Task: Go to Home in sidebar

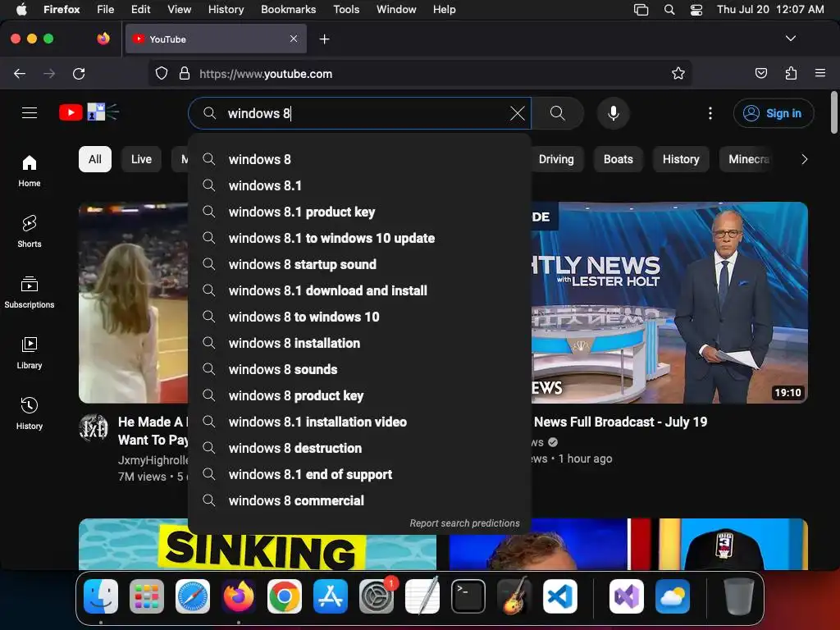Action: pyautogui.click(x=30, y=171)
